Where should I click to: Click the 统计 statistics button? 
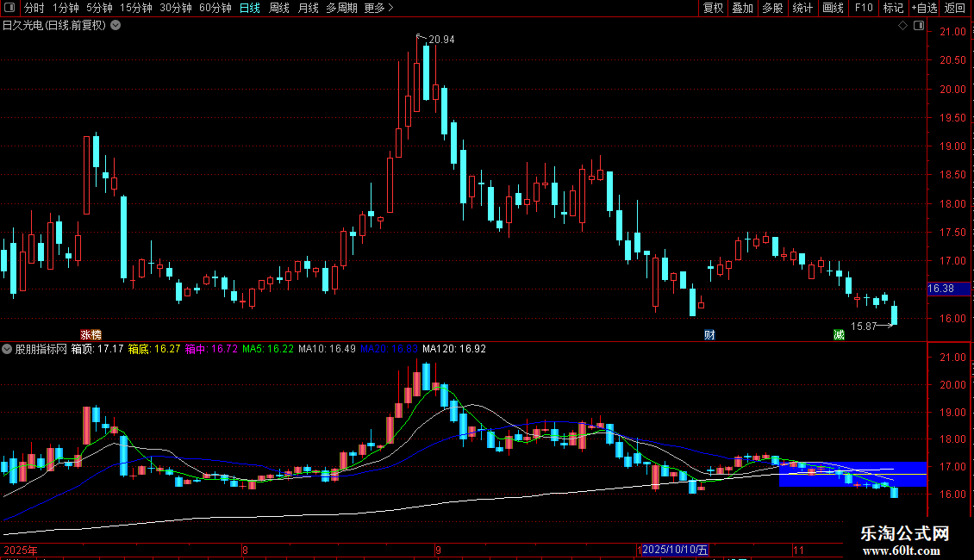tap(802, 8)
